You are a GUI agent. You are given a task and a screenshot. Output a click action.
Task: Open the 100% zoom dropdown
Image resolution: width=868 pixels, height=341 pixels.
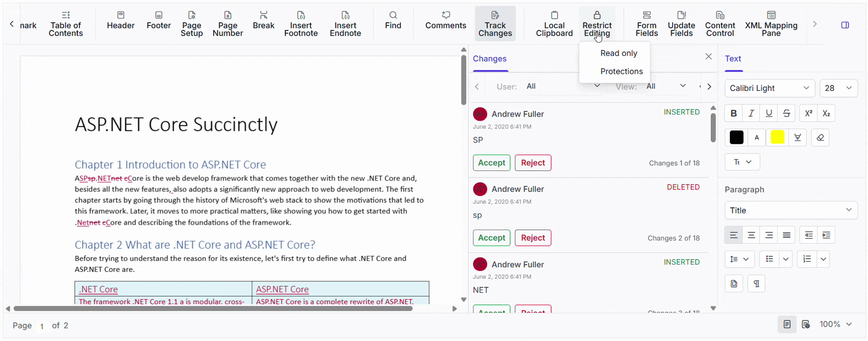[836, 324]
